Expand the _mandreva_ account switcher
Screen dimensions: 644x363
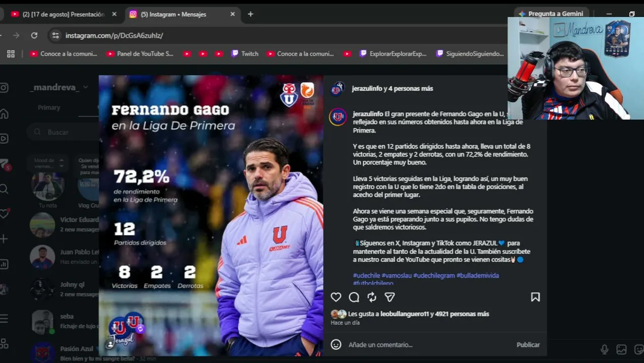59,87
